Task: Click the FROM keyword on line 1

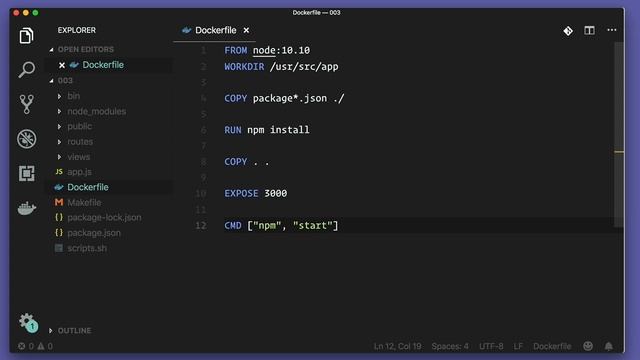Action: 236,50
